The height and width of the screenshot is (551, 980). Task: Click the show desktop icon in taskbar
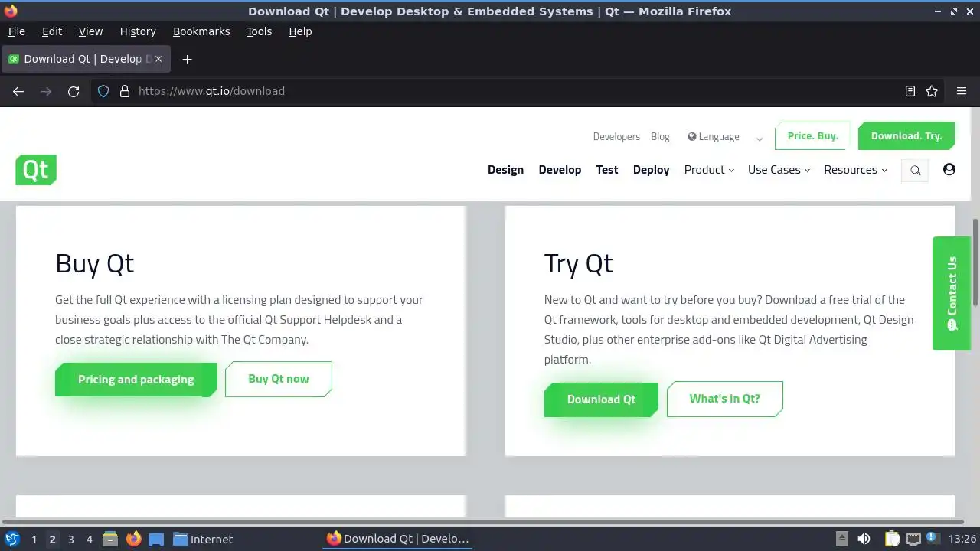point(156,539)
